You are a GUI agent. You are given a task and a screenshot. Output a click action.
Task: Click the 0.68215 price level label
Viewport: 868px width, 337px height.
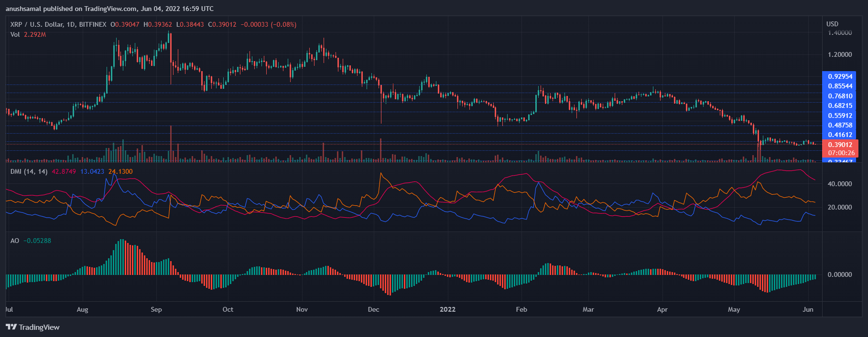tap(840, 105)
